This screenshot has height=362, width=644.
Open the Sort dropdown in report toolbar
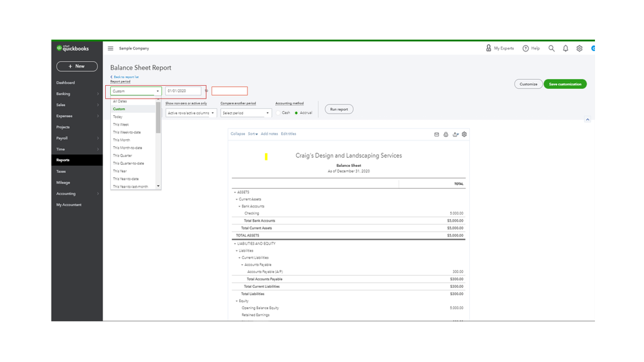pyautogui.click(x=253, y=134)
